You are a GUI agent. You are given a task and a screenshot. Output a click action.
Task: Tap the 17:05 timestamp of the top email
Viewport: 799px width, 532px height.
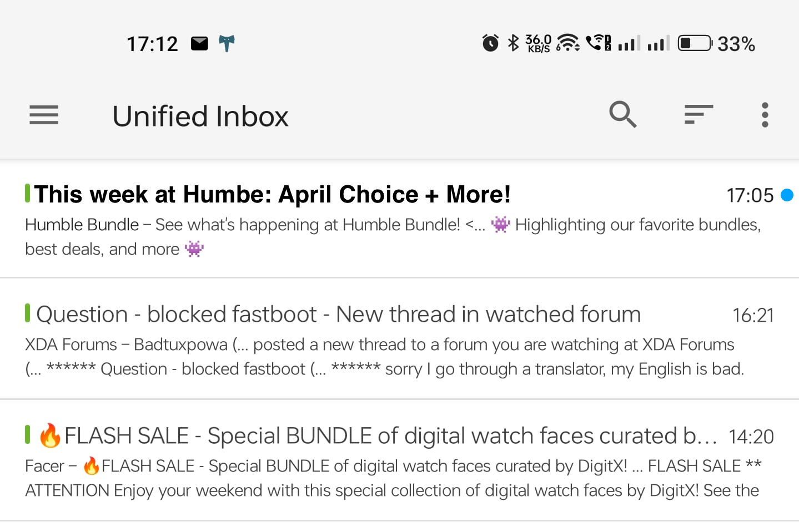pyautogui.click(x=750, y=195)
